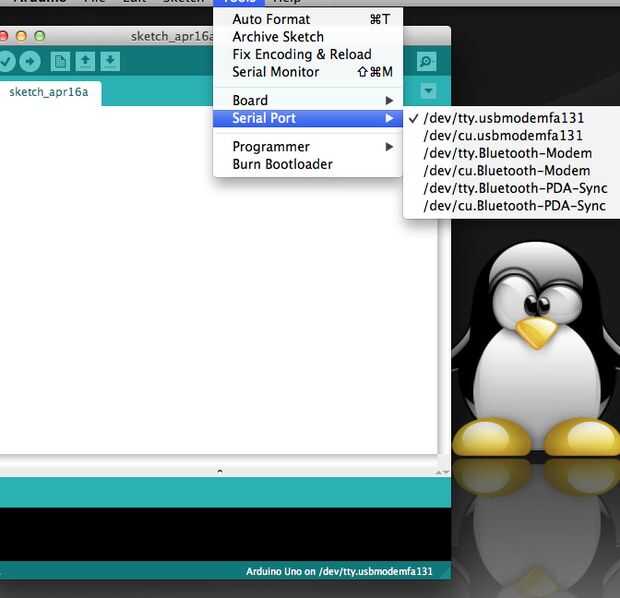
Task: Click the console divider collapse arrow
Action: 220,471
